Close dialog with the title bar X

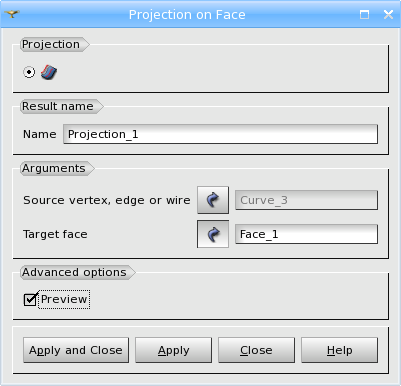point(388,14)
